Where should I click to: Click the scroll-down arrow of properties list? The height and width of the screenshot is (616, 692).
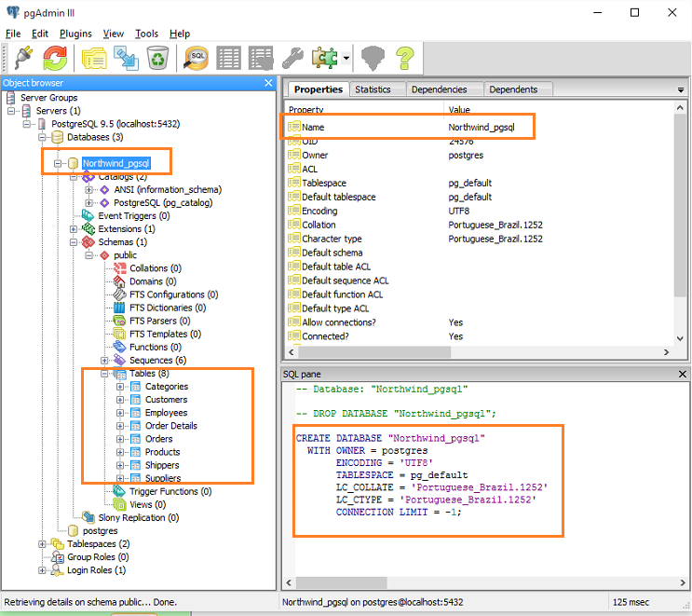click(680, 338)
